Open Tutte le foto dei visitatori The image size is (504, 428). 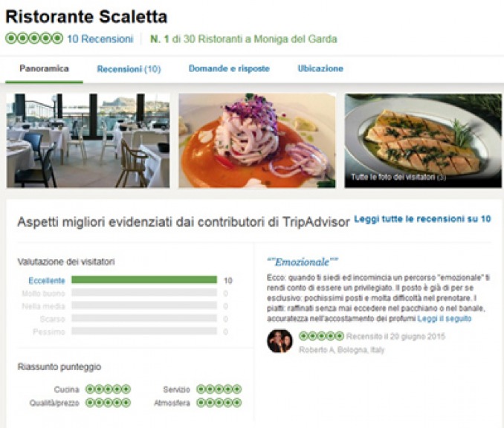click(398, 177)
